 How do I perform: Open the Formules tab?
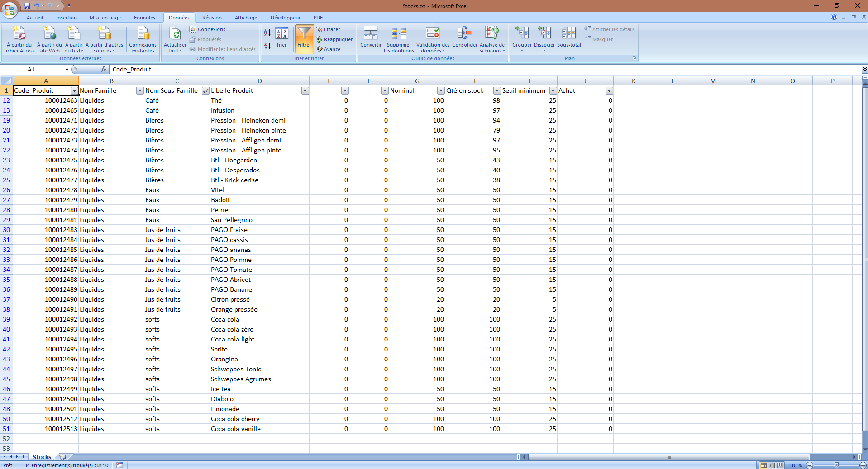coord(144,18)
